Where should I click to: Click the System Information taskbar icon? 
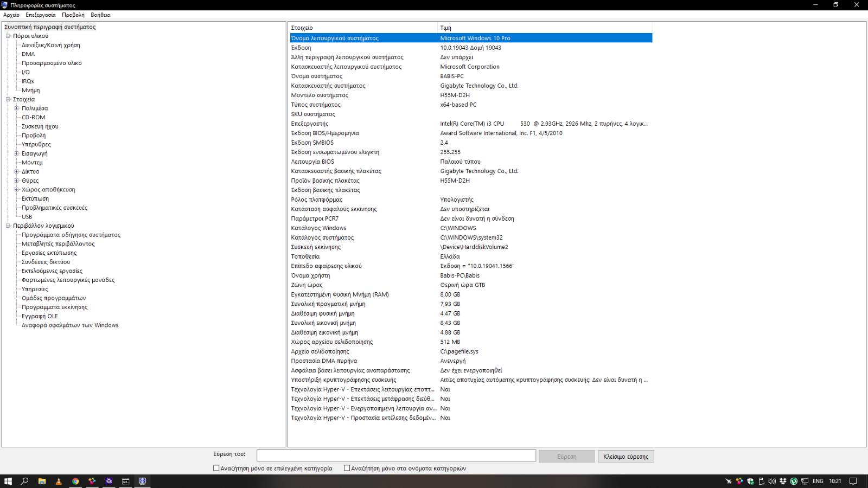[x=143, y=481]
